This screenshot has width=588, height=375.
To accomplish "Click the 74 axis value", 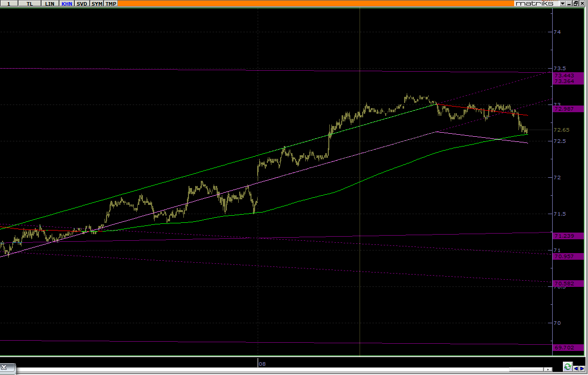I will point(557,32).
